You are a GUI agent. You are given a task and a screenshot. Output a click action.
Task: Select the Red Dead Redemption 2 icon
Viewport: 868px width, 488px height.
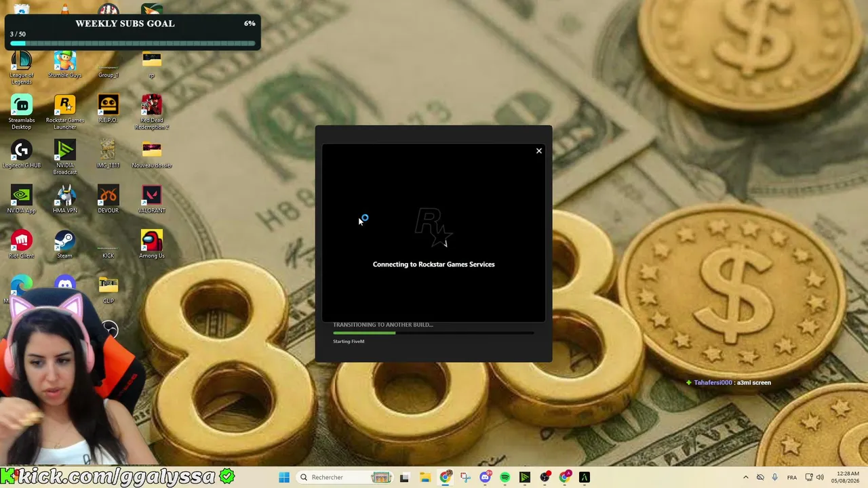point(152,113)
